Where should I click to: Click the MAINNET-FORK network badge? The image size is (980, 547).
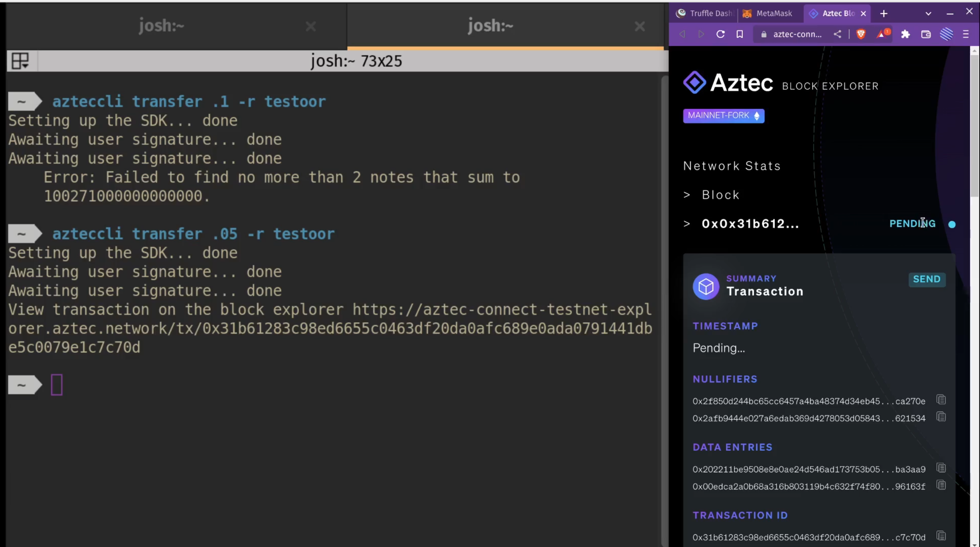pos(723,116)
